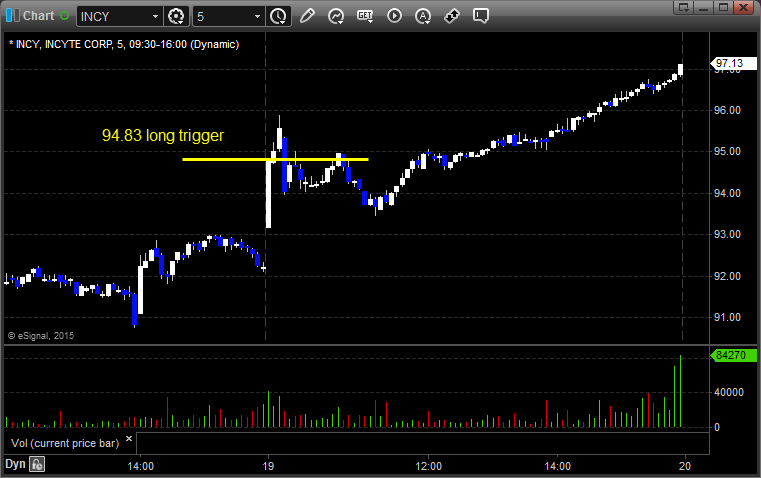The height and width of the screenshot is (478, 761).
Task: Open the comment bubble icon
Action: tap(480, 16)
